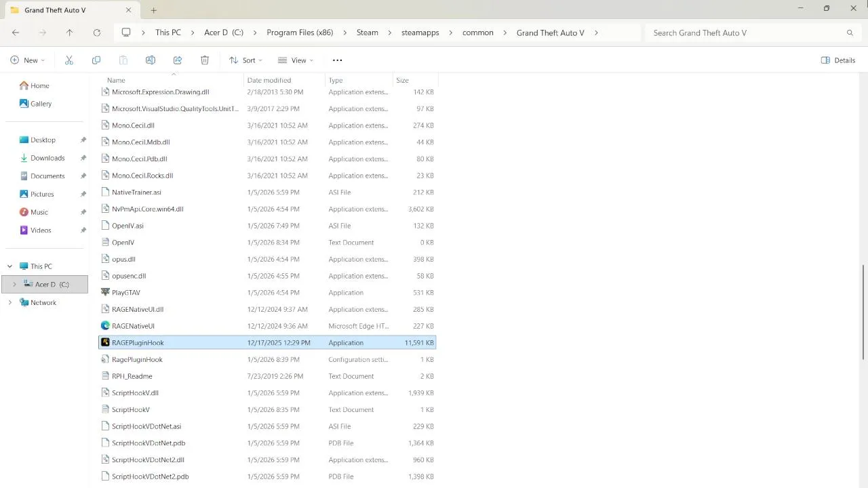Select the RAGENativeUI Edge HTML icon
This screenshot has width=868, height=488.
coord(105,326)
